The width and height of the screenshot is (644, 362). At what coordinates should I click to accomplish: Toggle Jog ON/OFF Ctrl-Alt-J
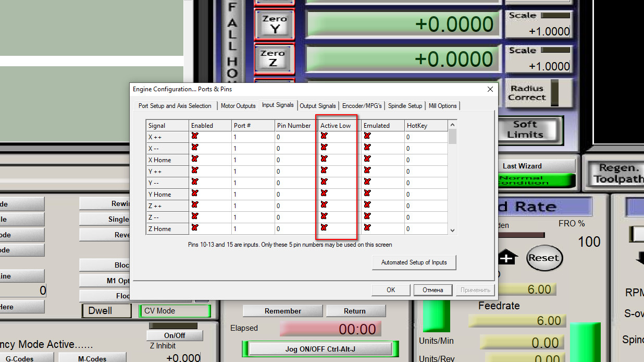[320, 349]
